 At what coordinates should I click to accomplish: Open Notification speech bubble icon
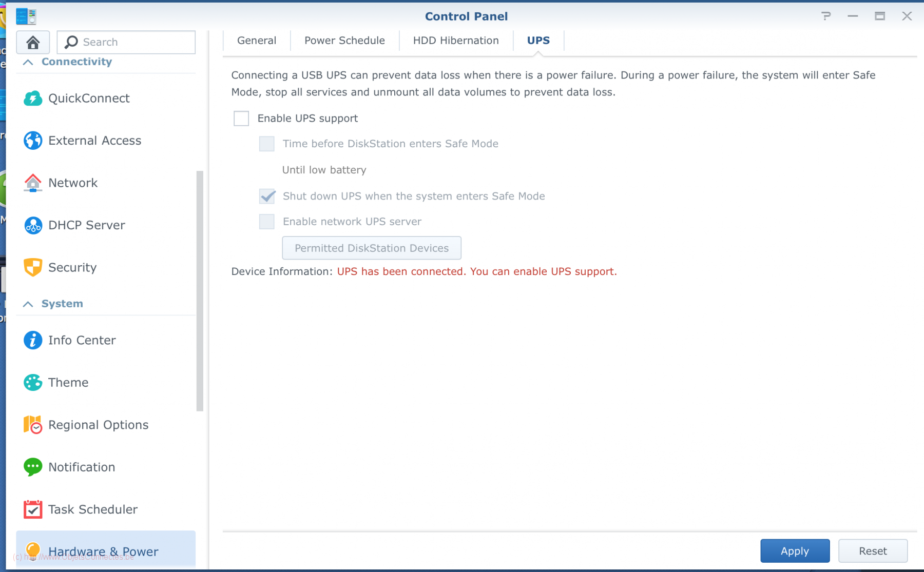(33, 467)
